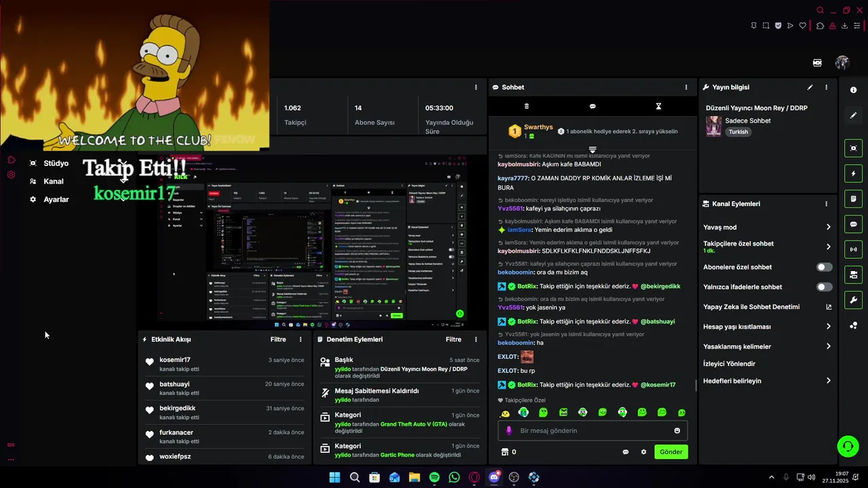Viewport: 868px width, 488px height.
Task: Toggle the wrench widget icon in right sidebar
Action: click(853, 300)
